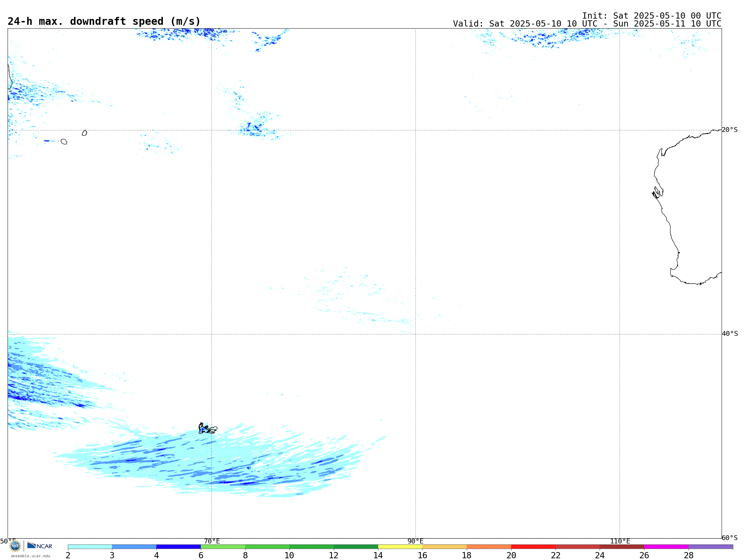Click the 60°S latitude label
Screen dimensions: 744x560
[730, 538]
